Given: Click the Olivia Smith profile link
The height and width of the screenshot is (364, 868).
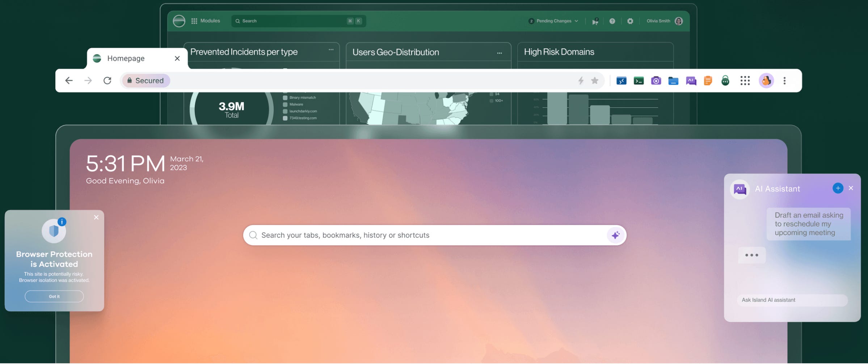Looking at the screenshot, I should tap(658, 21).
